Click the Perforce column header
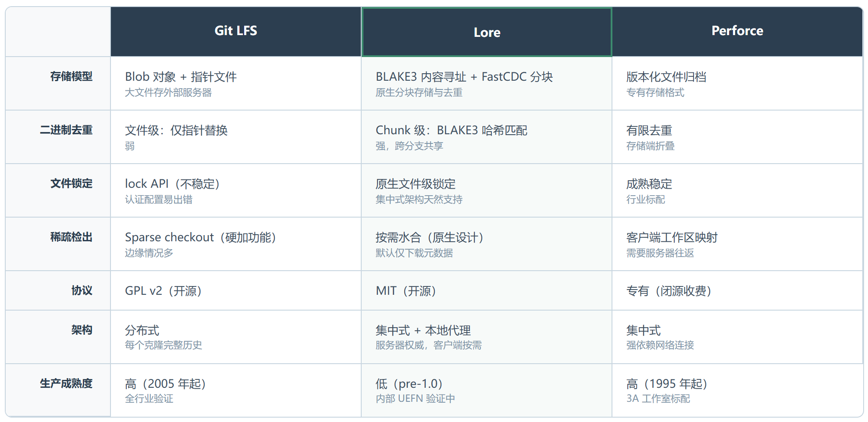 (737, 31)
